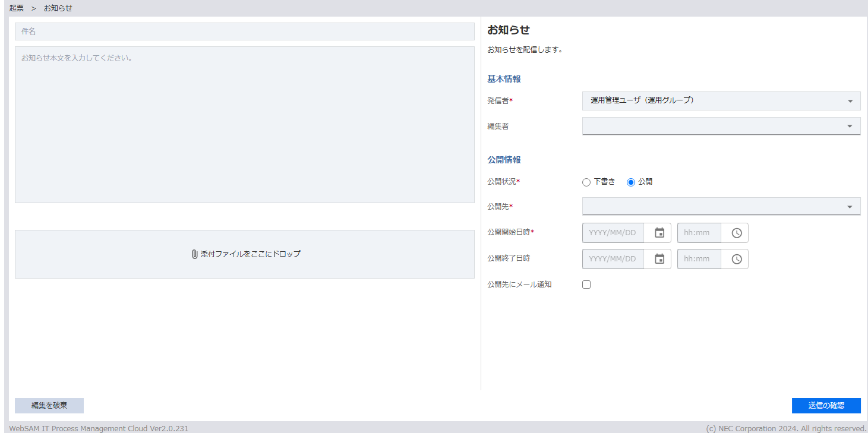Viewport: 868px width, 433px height.
Task: Go to 起票 in the breadcrumb
Action: 17,8
